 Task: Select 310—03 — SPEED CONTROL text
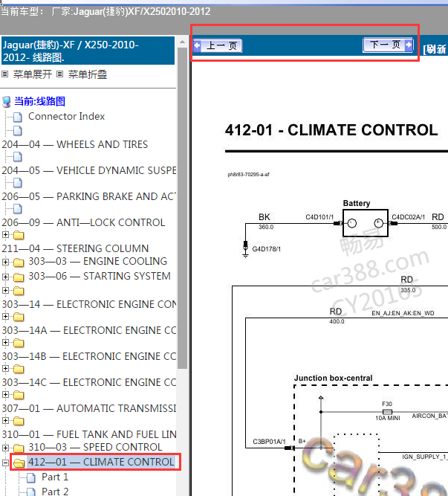coord(95,447)
